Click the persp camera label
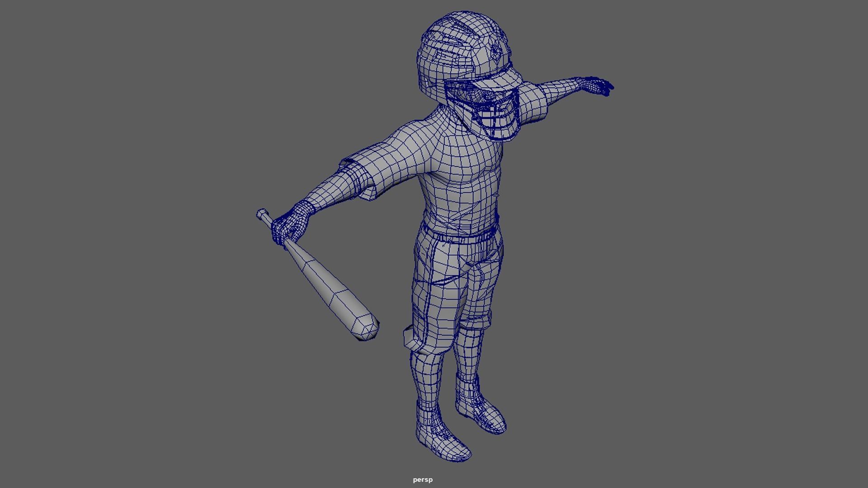Viewport: 868px width, 488px height. point(422,480)
